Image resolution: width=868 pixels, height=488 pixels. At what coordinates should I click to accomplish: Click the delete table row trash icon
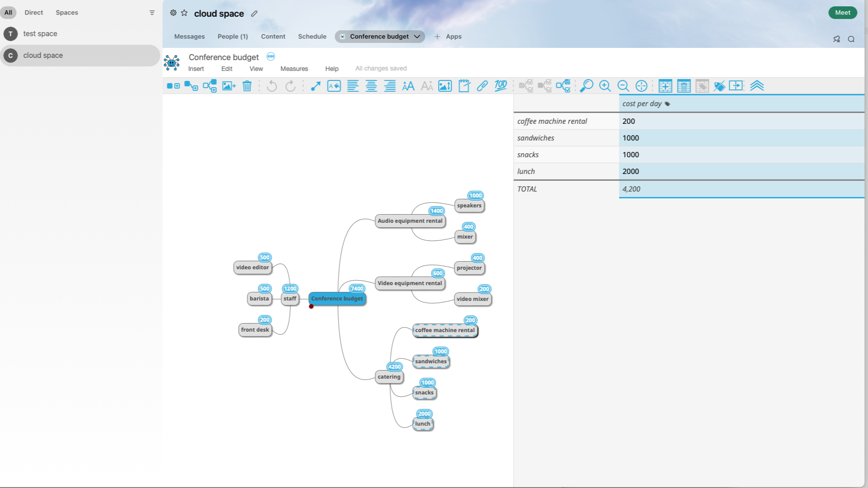684,86
